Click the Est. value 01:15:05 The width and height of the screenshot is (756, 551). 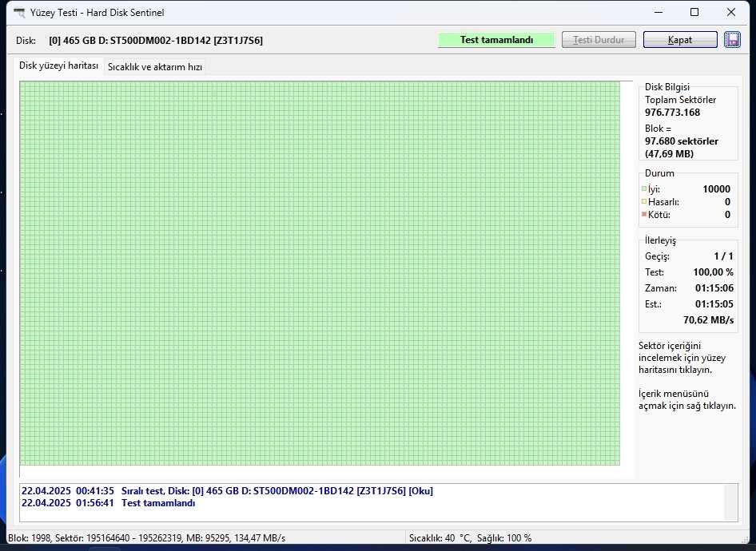[x=714, y=304]
